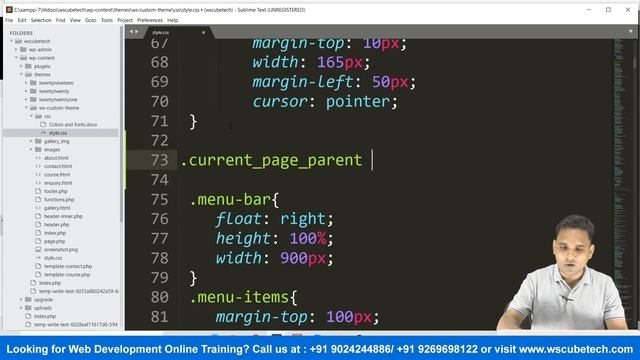The image size is (640, 360).
Task: Expand the uploads folder arrow
Action: pos(21,308)
